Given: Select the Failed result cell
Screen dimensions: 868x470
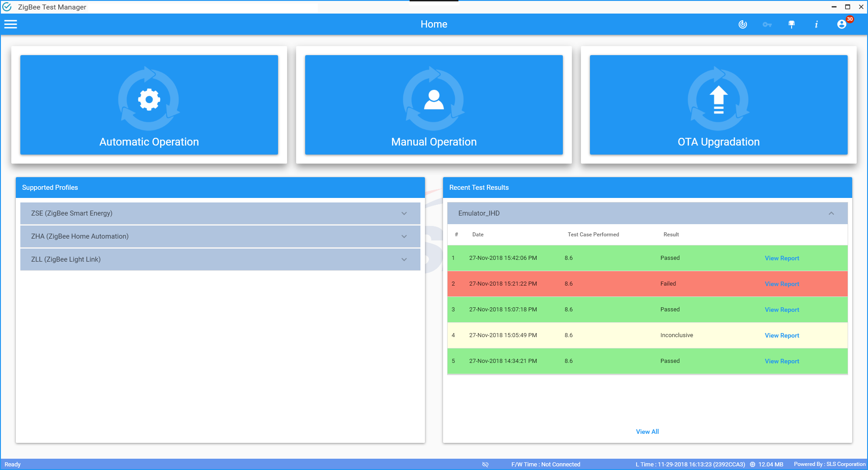Looking at the screenshot, I should [668, 284].
